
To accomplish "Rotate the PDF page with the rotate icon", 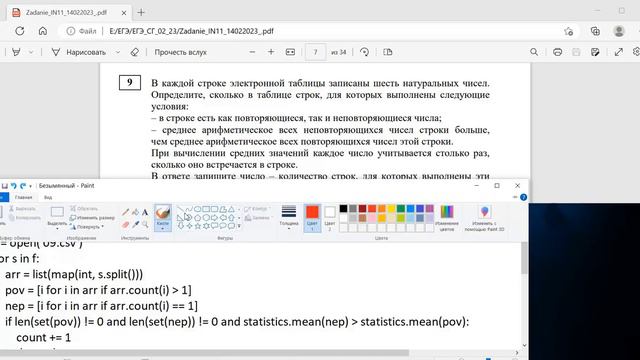I will click(x=364, y=52).
